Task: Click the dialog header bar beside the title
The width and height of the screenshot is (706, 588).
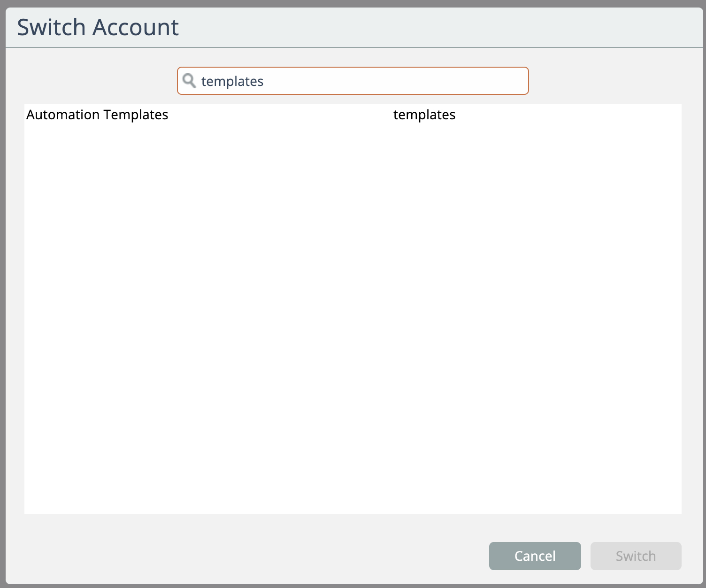Action: 422,27
